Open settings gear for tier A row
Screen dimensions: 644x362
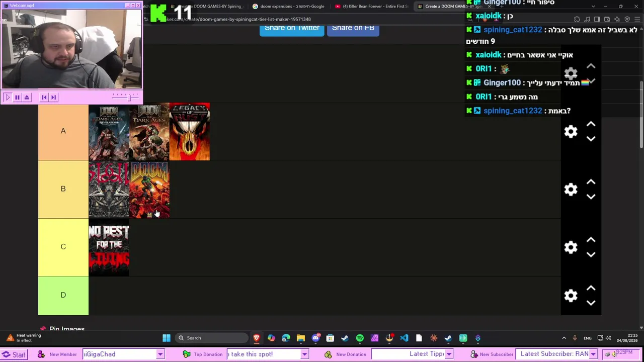coord(571,131)
